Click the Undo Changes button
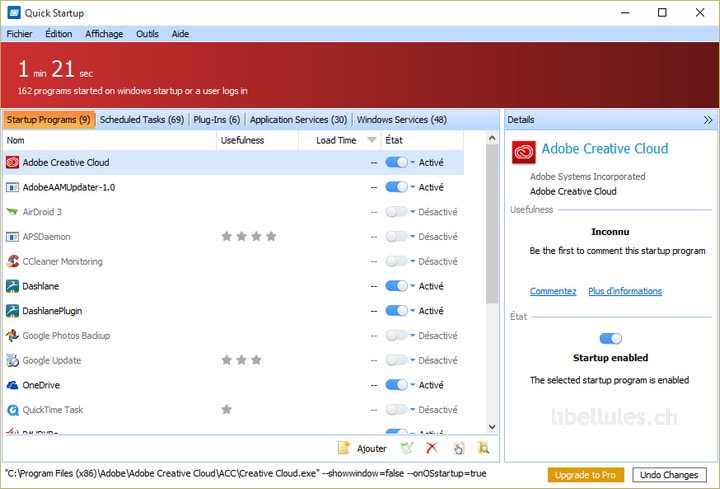 pos(669,475)
